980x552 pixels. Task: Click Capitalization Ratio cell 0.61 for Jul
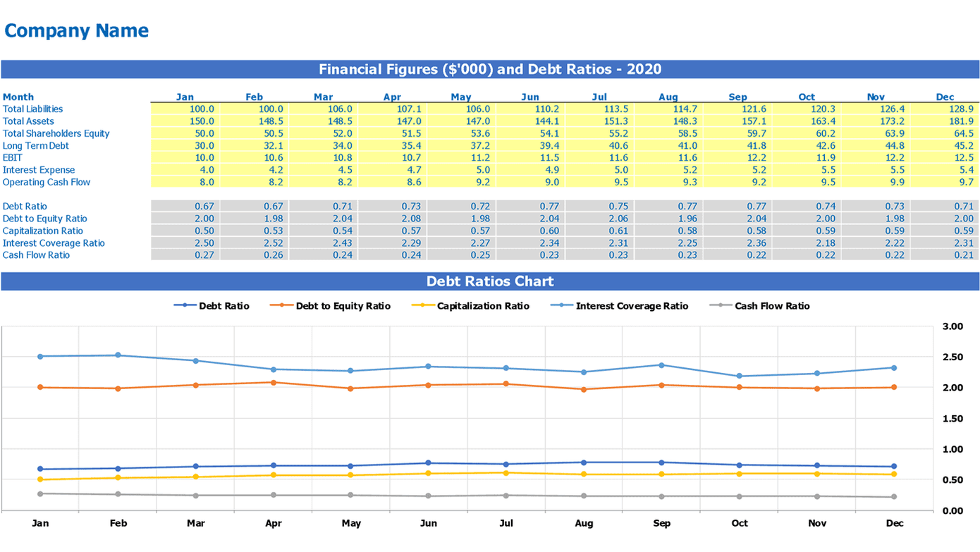(x=599, y=231)
